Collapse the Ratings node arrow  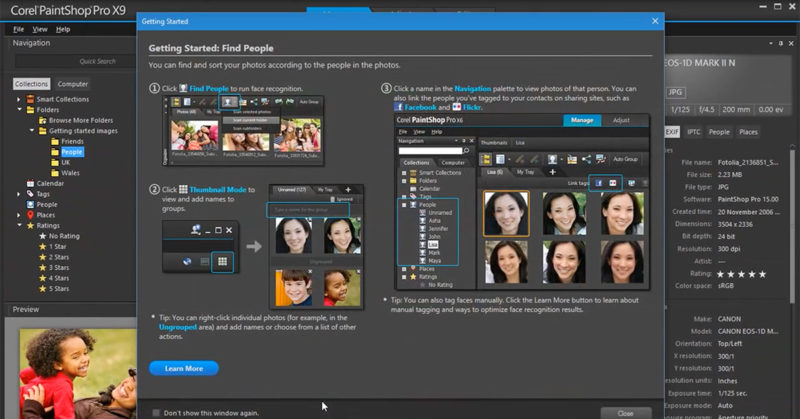click(x=19, y=225)
